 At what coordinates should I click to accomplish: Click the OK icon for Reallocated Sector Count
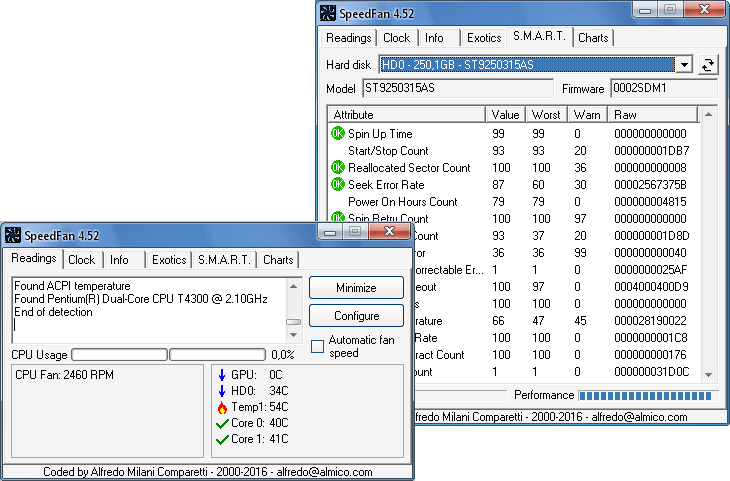(x=338, y=167)
